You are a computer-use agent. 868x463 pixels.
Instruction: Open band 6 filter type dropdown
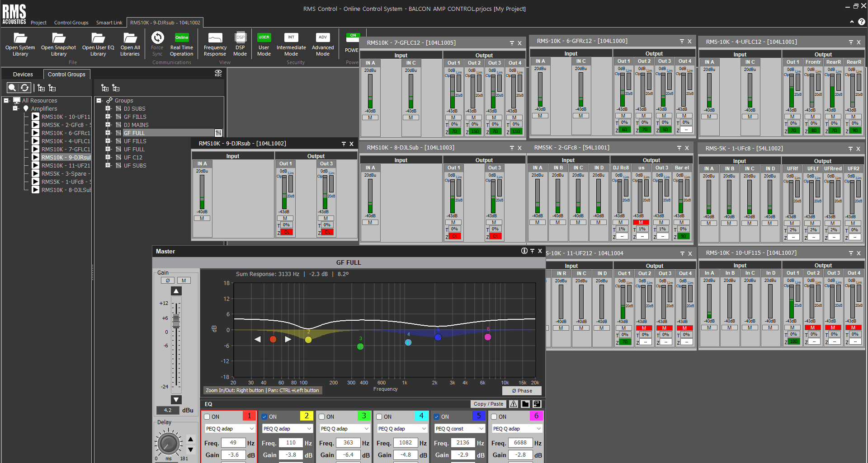(517, 429)
